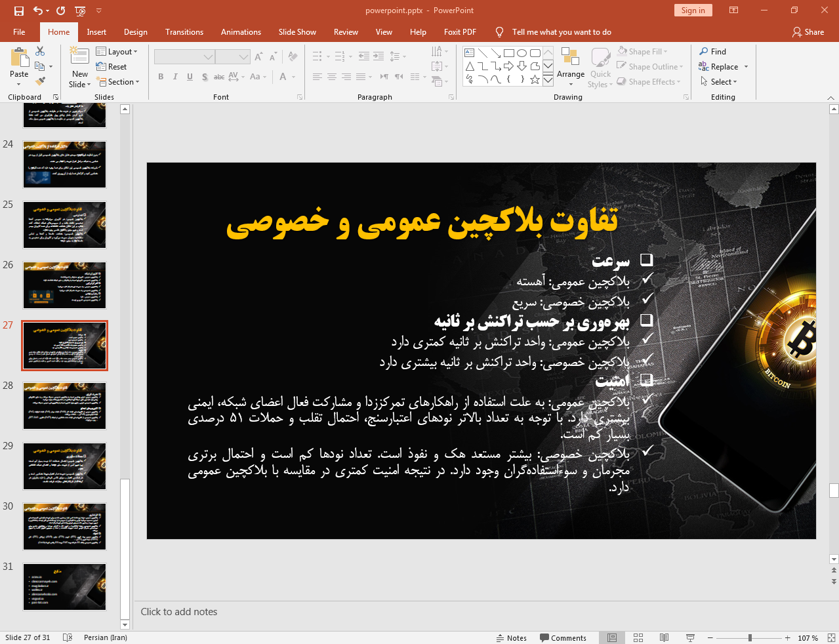Set right-to-left text direction
The width and height of the screenshot is (839, 644).
[x=398, y=77]
